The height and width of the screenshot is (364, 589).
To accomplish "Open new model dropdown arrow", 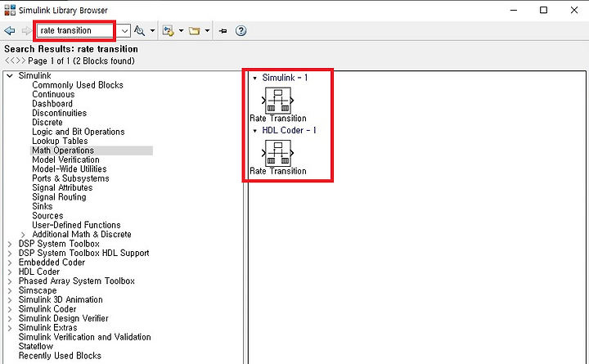I will (181, 31).
